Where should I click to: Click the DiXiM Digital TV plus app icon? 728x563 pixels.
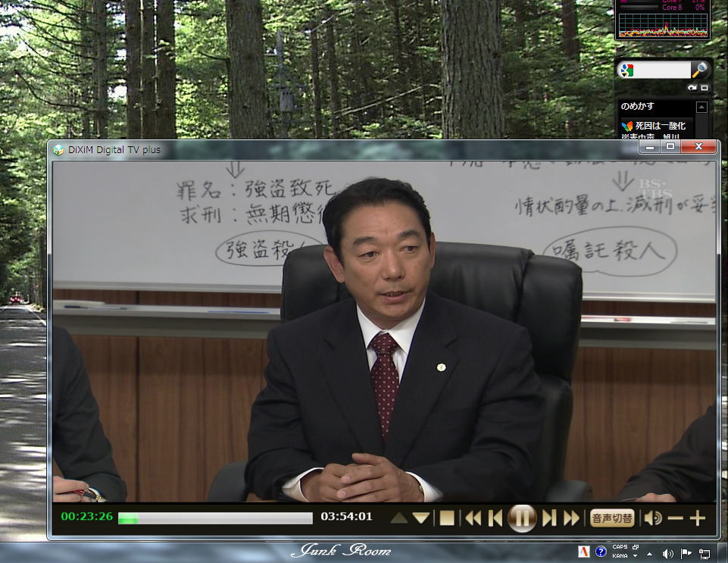(x=58, y=150)
